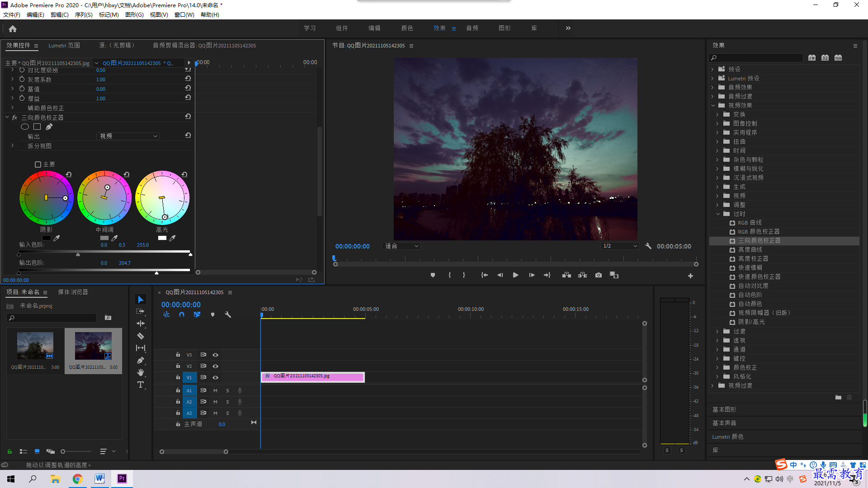Screen dimensions: 868x488
Task: Expand the 音频效果 folder
Action: [x=712, y=87]
